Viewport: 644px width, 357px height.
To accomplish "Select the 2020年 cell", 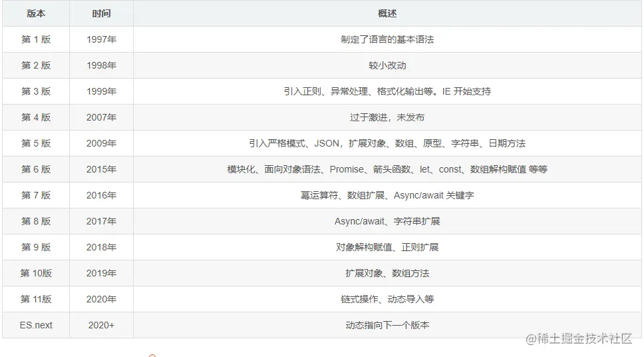I will coord(101,299).
